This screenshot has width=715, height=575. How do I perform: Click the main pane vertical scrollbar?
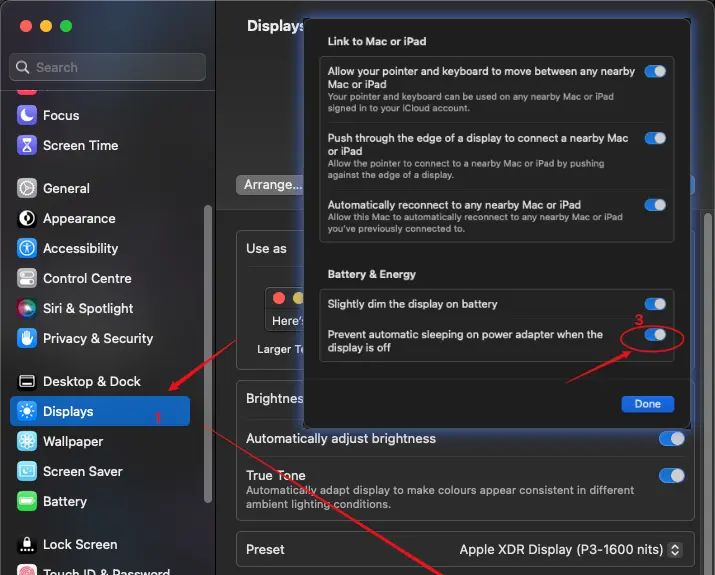point(708,392)
